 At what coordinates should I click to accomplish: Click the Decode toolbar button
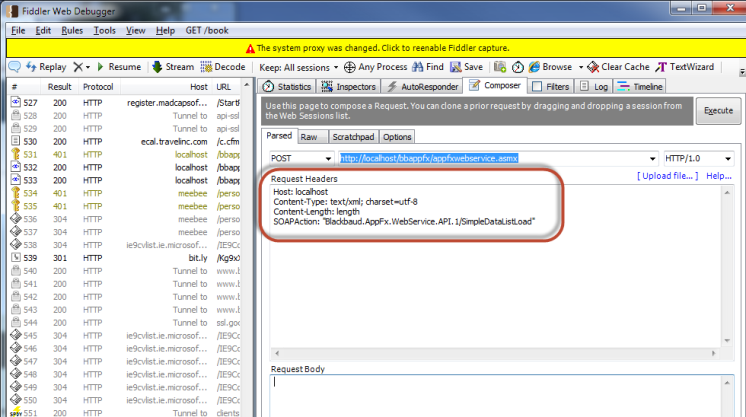tap(222, 67)
